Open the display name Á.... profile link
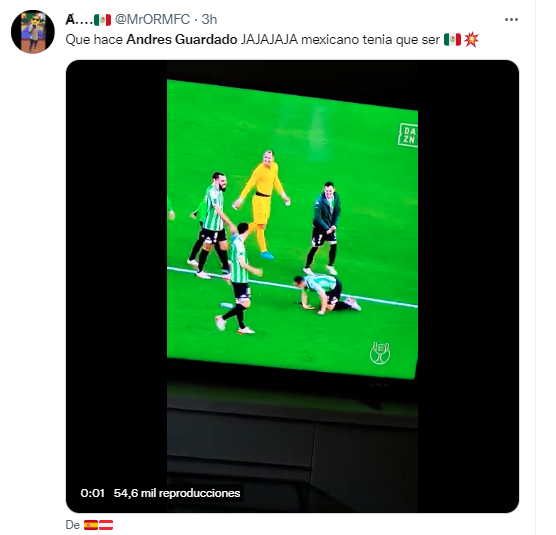 click(79, 20)
